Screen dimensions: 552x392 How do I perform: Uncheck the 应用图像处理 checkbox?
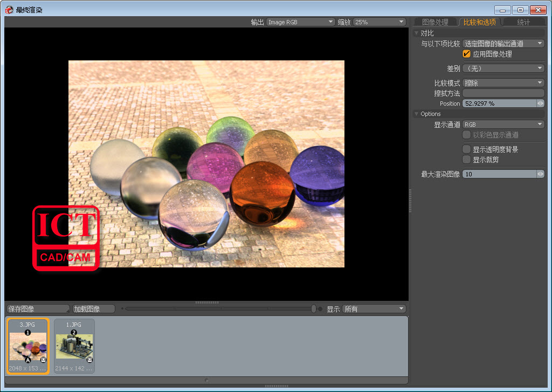pyautogui.click(x=467, y=54)
